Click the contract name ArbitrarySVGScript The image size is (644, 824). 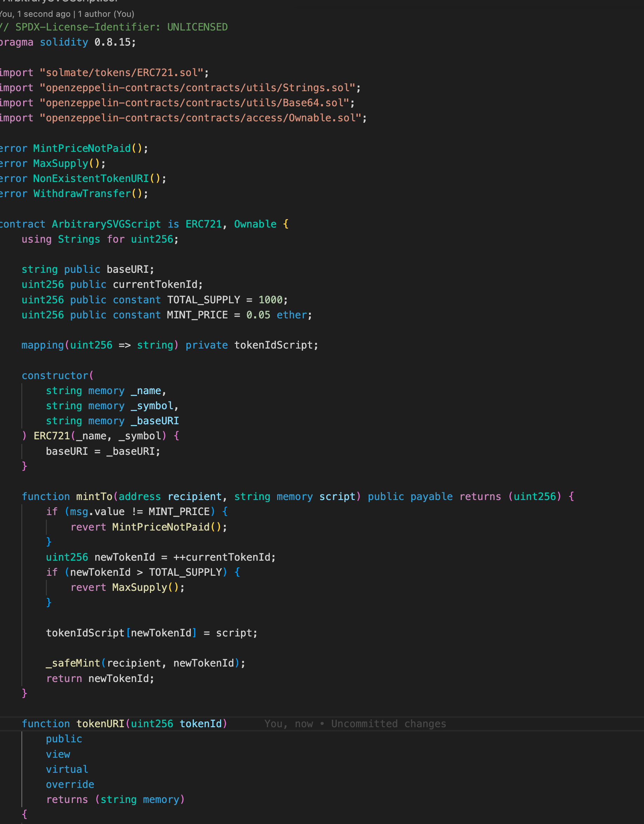coord(106,224)
